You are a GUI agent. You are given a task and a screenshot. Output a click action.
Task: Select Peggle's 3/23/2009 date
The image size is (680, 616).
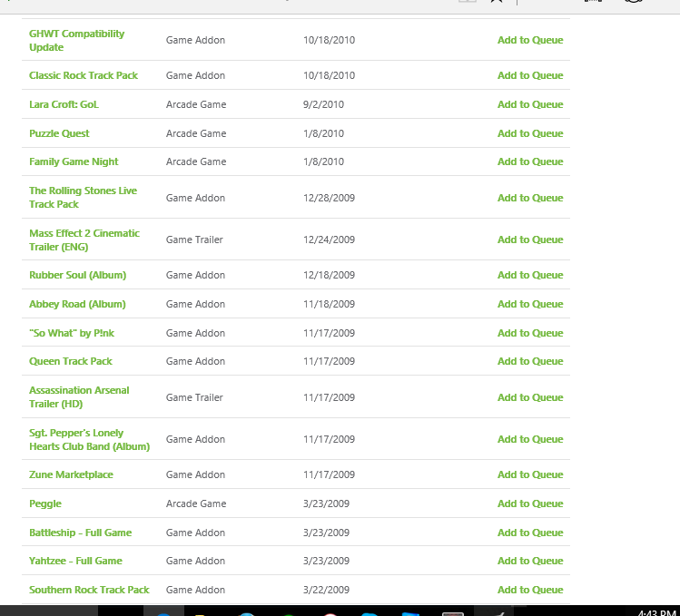pos(326,504)
